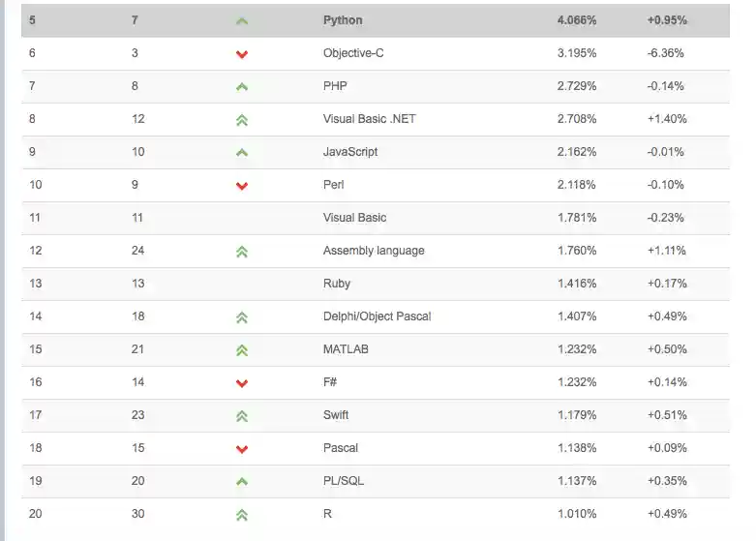Click the red down arrow in Pascal row
Screen dimensions: 756x541
pyautogui.click(x=242, y=449)
